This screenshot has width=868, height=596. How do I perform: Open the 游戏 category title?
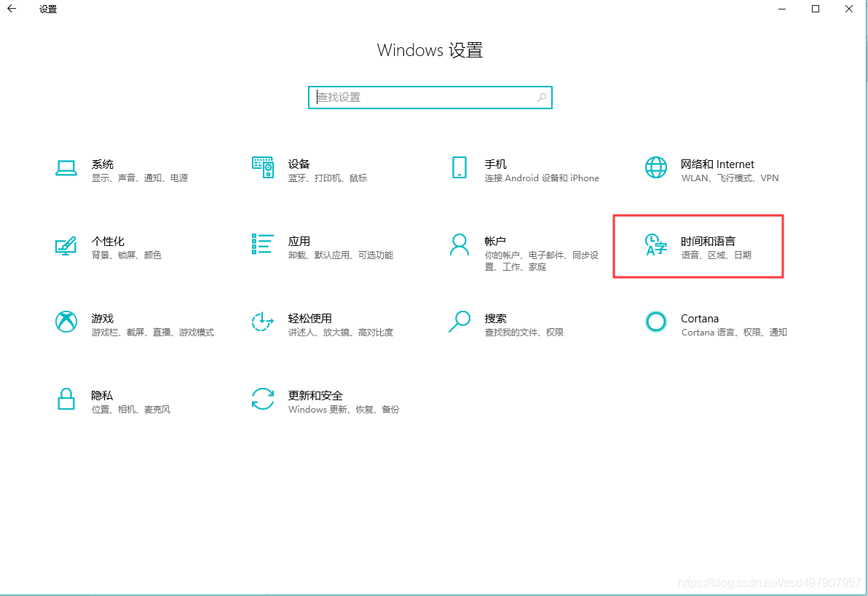click(103, 319)
